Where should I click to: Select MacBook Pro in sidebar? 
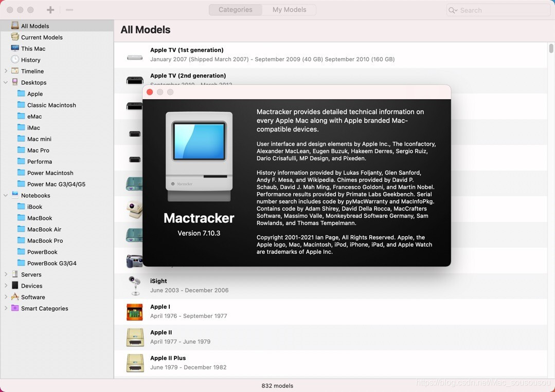pyautogui.click(x=45, y=241)
